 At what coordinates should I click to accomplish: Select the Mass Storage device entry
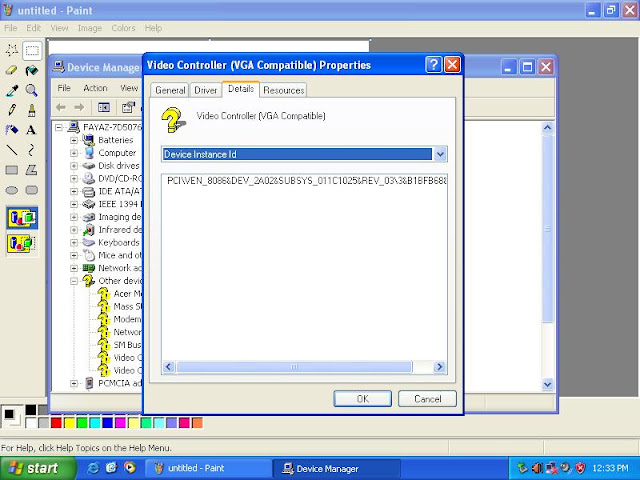coord(127,307)
